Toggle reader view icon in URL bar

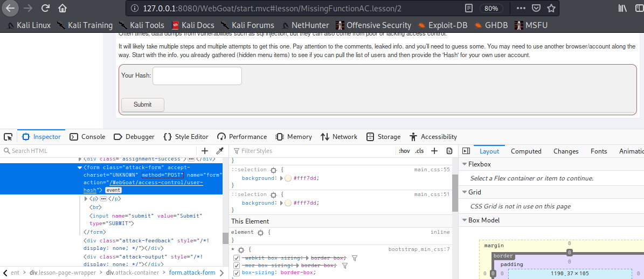tap(469, 8)
